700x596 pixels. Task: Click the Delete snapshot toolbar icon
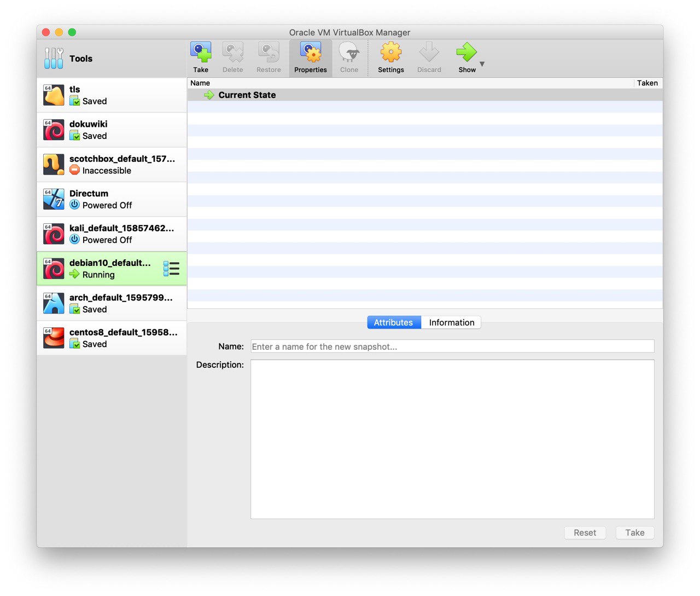tap(233, 52)
